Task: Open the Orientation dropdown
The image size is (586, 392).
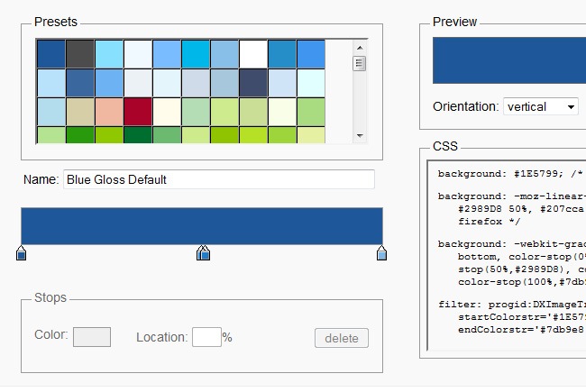Action: [541, 106]
